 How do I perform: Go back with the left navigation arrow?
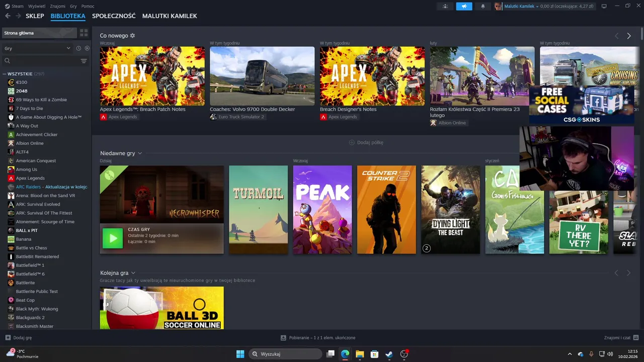[8, 16]
